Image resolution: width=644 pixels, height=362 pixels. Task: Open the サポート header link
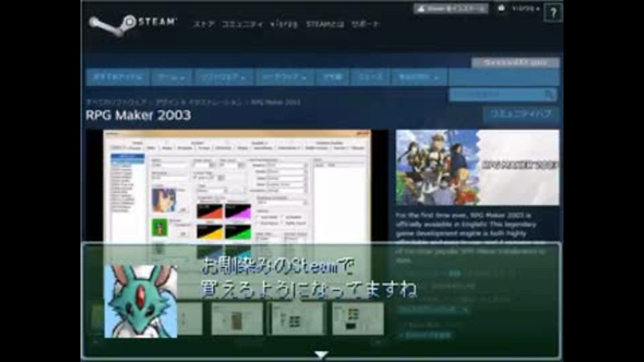365,24
